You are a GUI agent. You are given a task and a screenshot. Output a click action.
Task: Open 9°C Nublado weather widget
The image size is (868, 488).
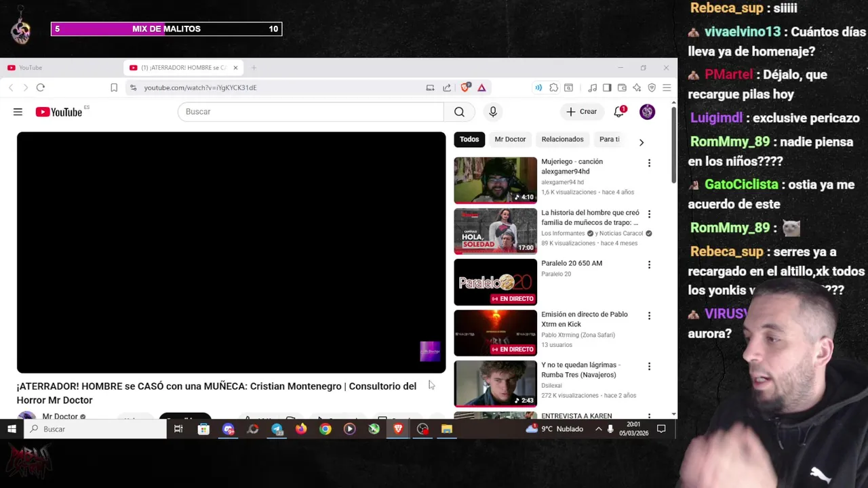tap(555, 429)
